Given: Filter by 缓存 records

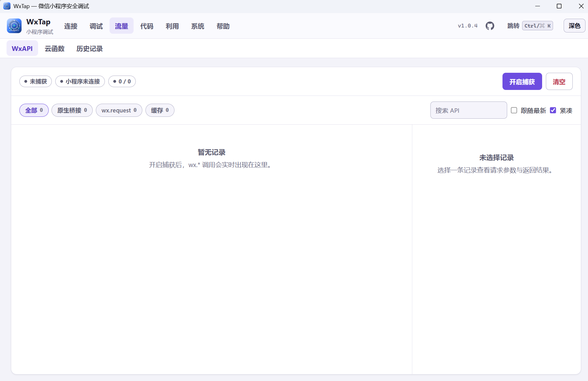Looking at the screenshot, I should click(x=160, y=110).
